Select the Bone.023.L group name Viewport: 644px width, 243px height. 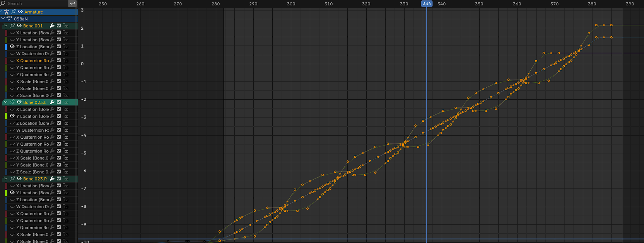(x=35, y=102)
